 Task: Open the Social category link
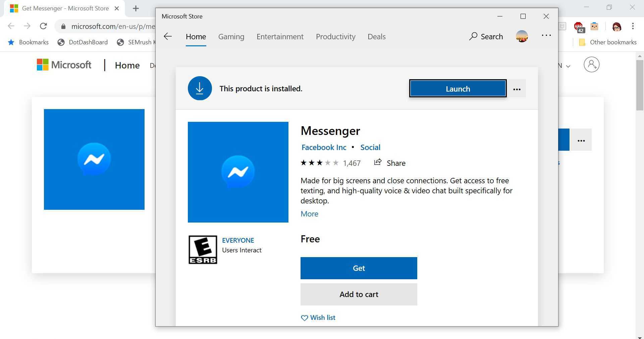(x=370, y=147)
